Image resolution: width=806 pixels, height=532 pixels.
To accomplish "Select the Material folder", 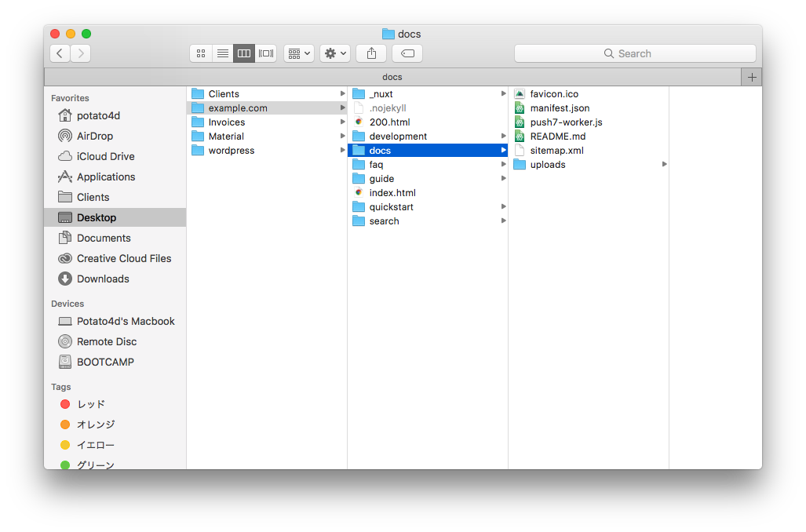I will (267, 137).
